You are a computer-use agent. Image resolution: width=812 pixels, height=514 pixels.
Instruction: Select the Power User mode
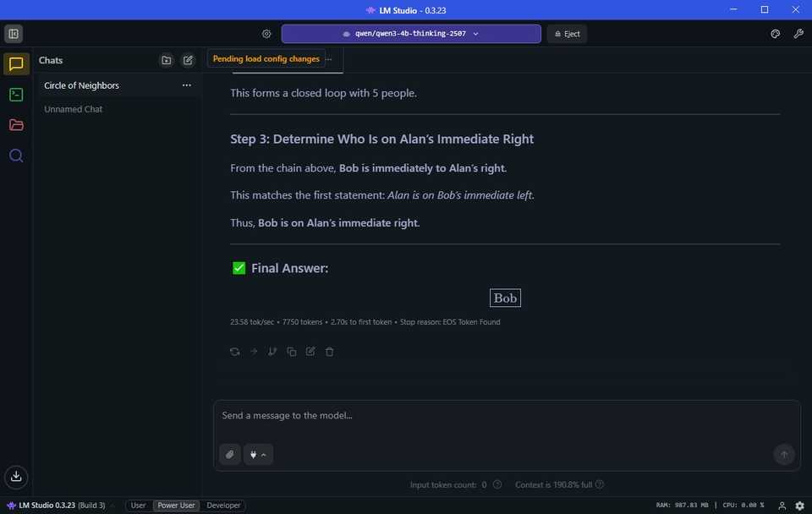click(176, 506)
